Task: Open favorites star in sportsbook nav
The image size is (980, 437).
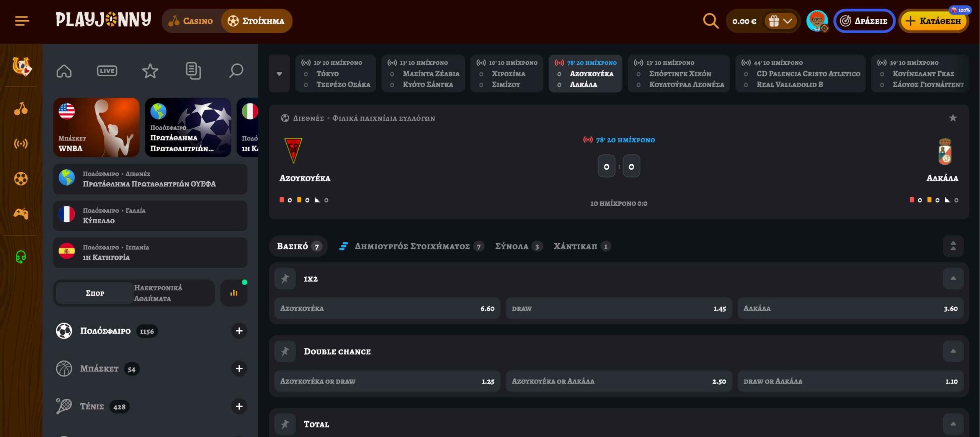Action: [x=150, y=71]
